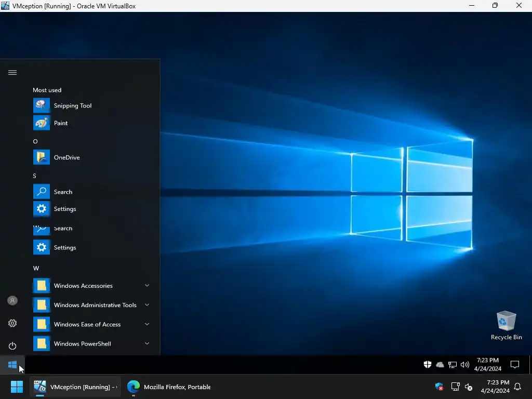532x399 pixels.
Task: Open the network icon in guest tray
Action: pos(453,365)
